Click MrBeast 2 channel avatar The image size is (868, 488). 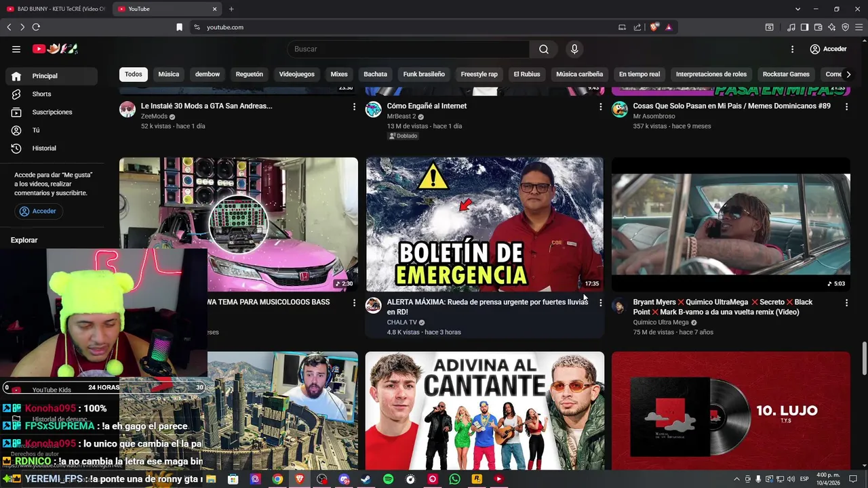[374, 110]
